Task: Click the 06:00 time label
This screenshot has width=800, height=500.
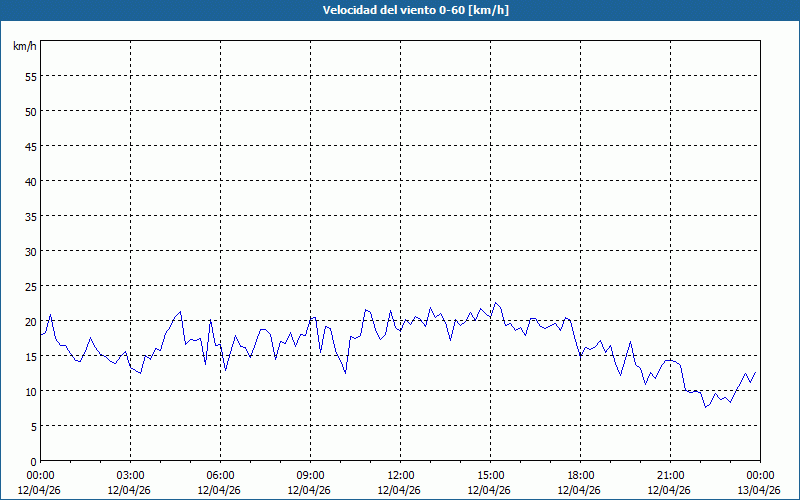Action: click(220, 475)
